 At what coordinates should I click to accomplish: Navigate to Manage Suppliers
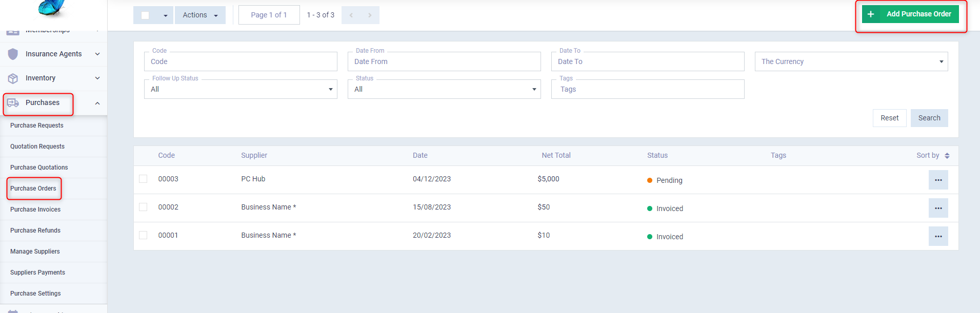pos(35,252)
